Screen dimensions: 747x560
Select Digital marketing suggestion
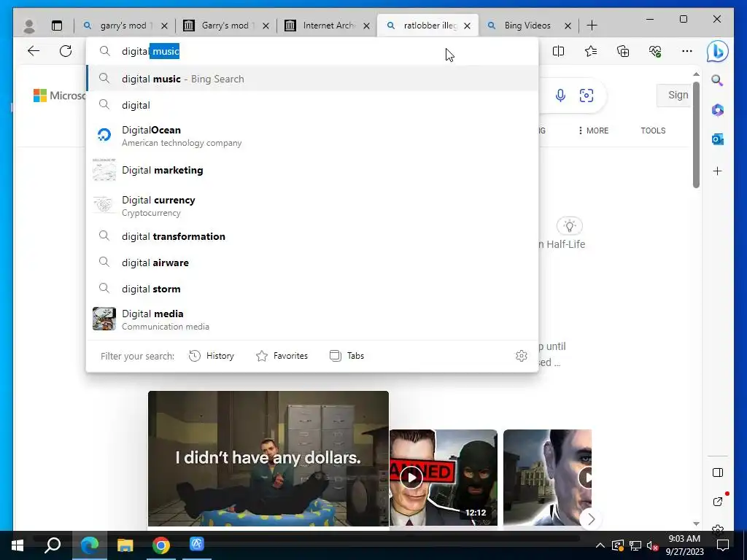[312, 171]
